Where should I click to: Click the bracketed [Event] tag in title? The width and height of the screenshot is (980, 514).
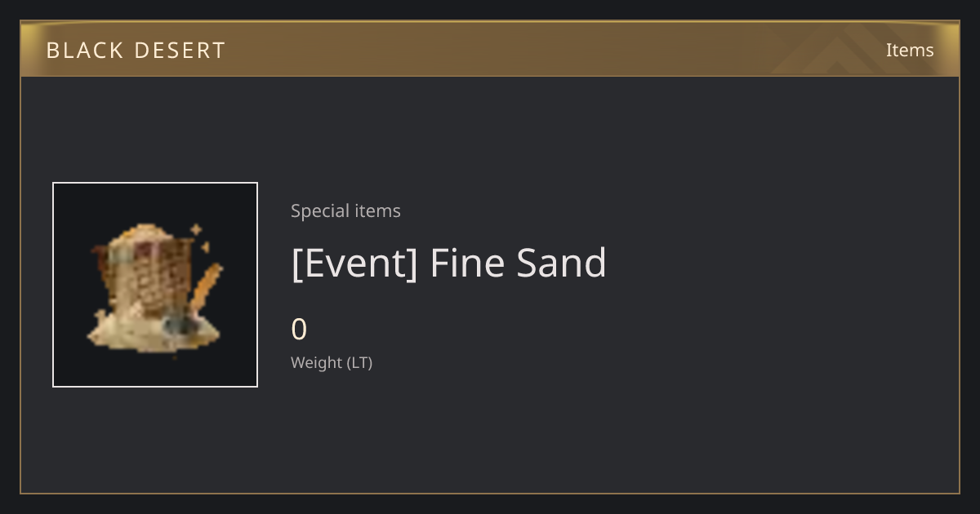(354, 263)
